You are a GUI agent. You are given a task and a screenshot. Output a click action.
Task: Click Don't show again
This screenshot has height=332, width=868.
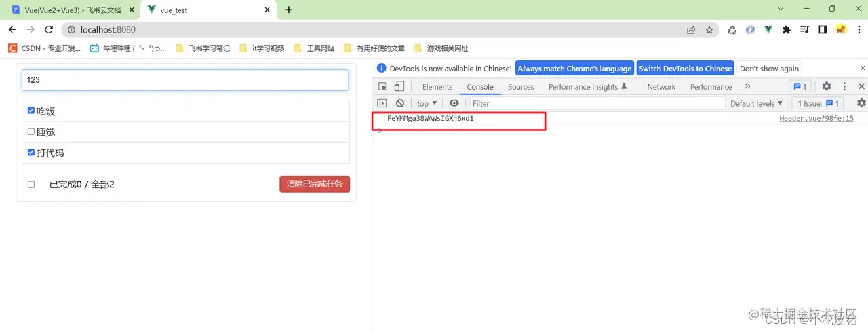(x=769, y=69)
